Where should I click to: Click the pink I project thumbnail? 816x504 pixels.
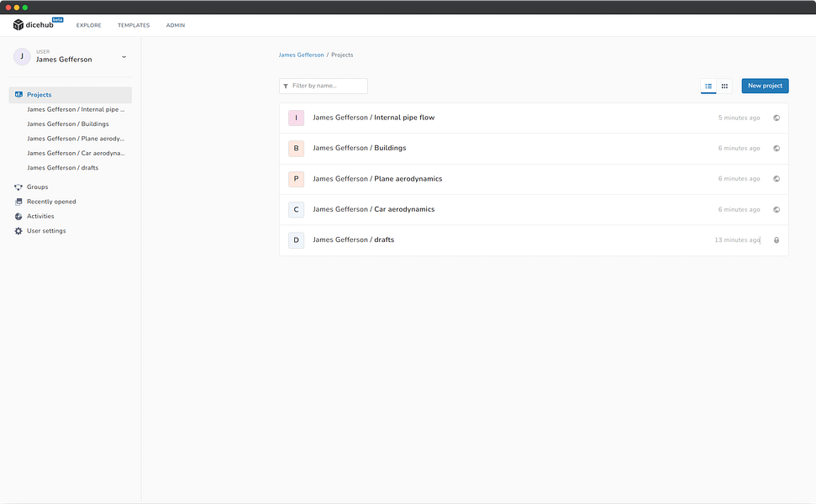tap(296, 118)
